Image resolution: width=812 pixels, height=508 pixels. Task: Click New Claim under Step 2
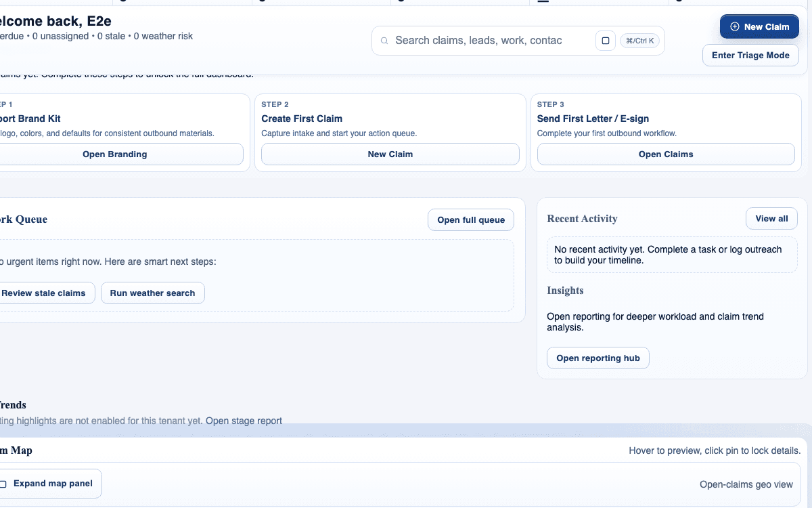click(390, 154)
